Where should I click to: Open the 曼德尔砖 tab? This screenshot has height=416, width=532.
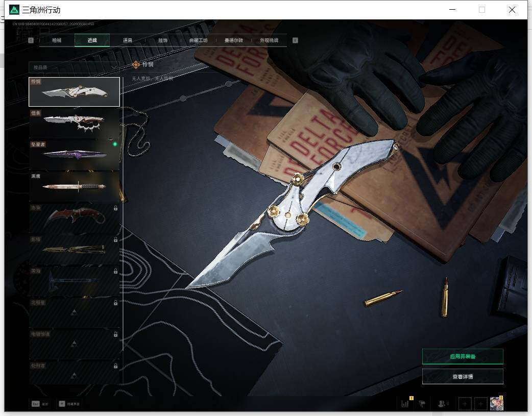pos(234,40)
